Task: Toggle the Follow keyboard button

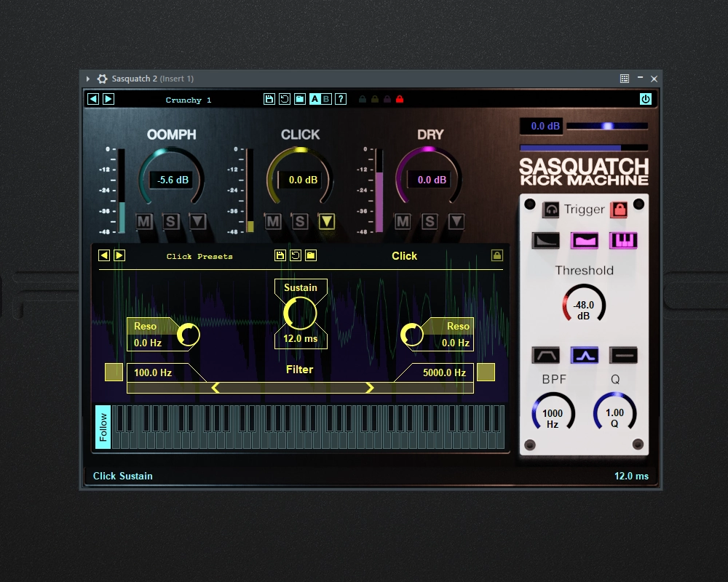Action: [103, 427]
